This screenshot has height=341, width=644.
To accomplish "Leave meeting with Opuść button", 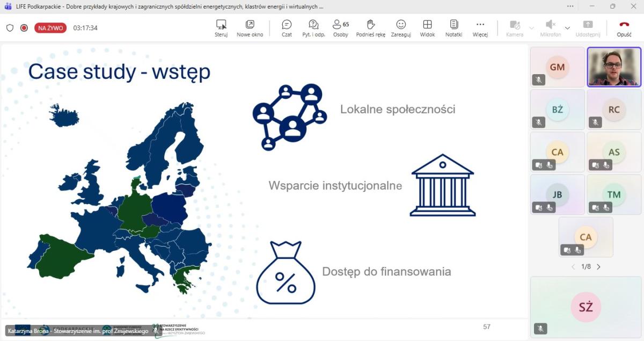I will [624, 28].
